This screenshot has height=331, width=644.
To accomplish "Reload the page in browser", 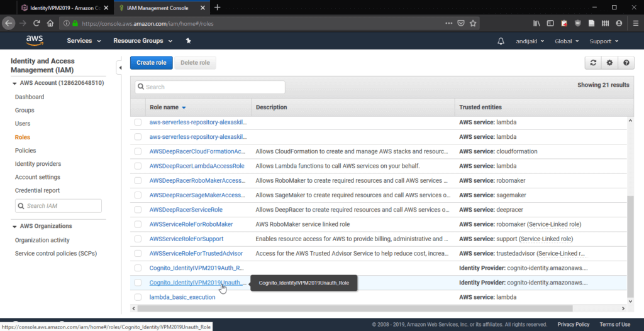I will point(36,23).
